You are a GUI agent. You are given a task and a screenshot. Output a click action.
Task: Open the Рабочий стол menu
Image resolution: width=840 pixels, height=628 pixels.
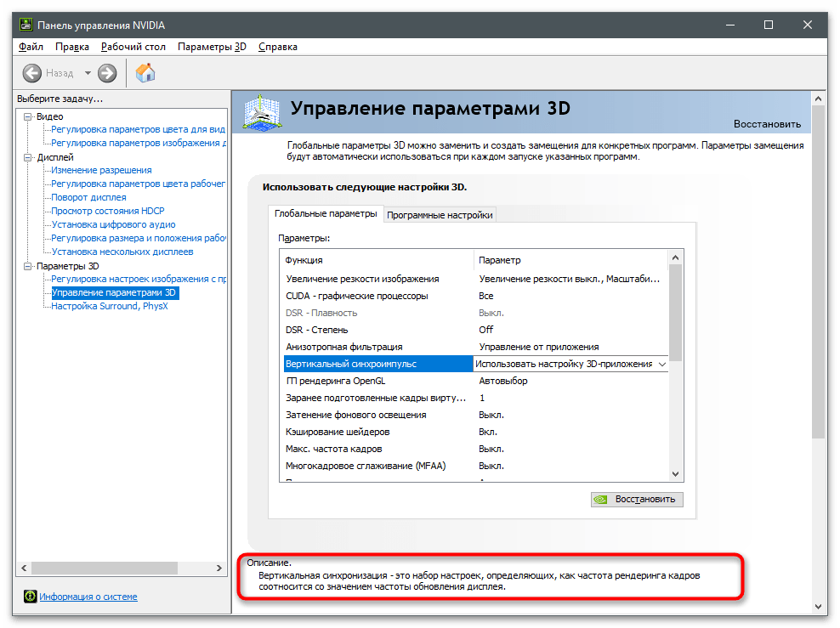point(133,47)
